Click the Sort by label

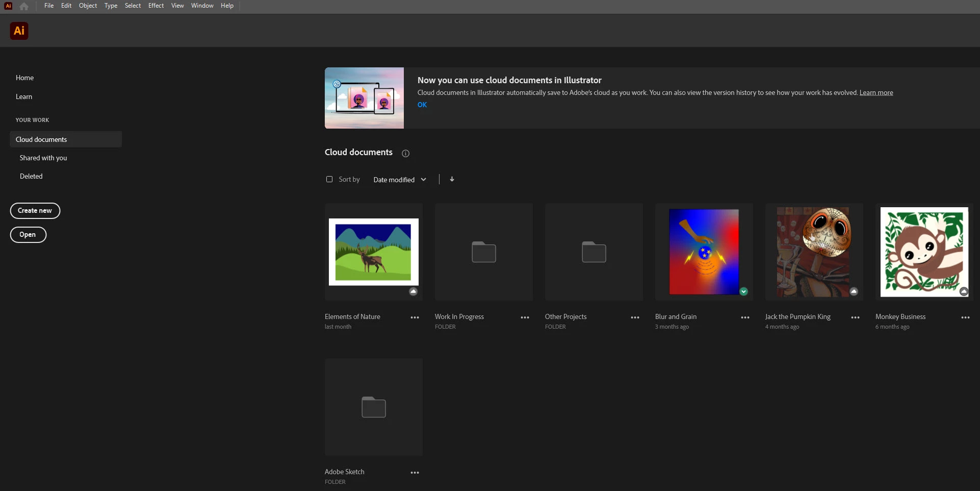pyautogui.click(x=349, y=179)
